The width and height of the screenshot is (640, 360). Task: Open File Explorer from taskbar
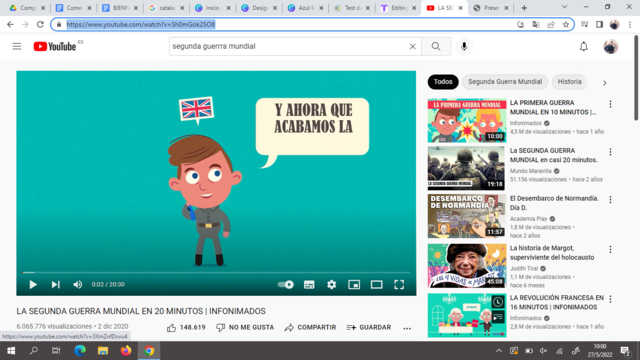coord(103,351)
